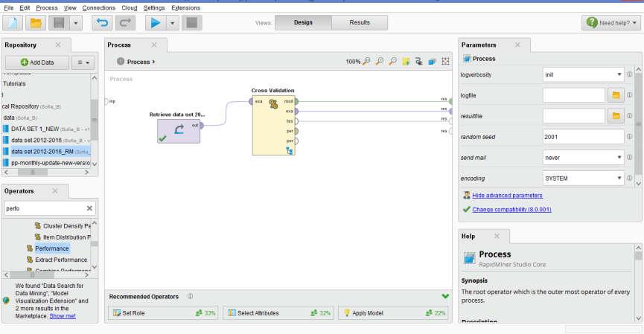Show info for random seed parameter

pos(629,137)
